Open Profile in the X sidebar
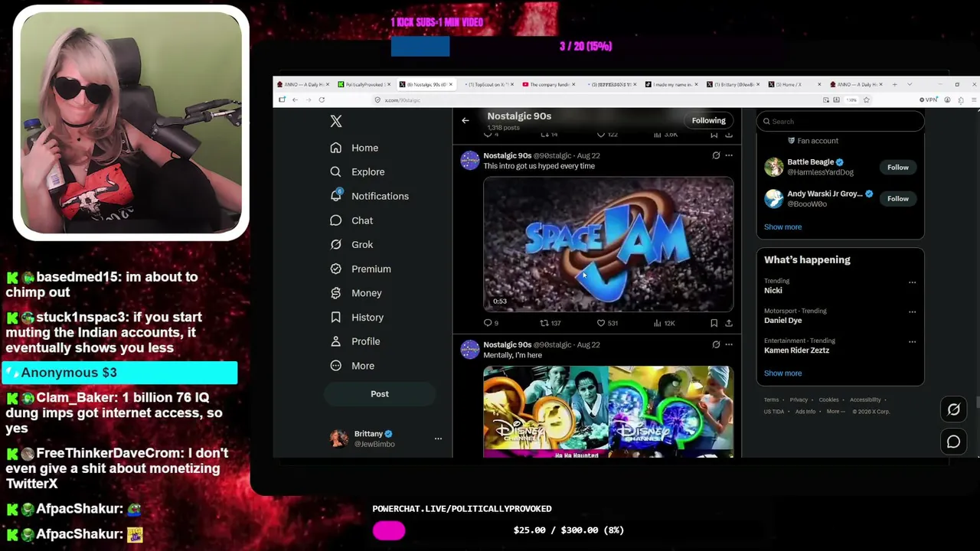The height and width of the screenshot is (551, 980). click(x=355, y=341)
